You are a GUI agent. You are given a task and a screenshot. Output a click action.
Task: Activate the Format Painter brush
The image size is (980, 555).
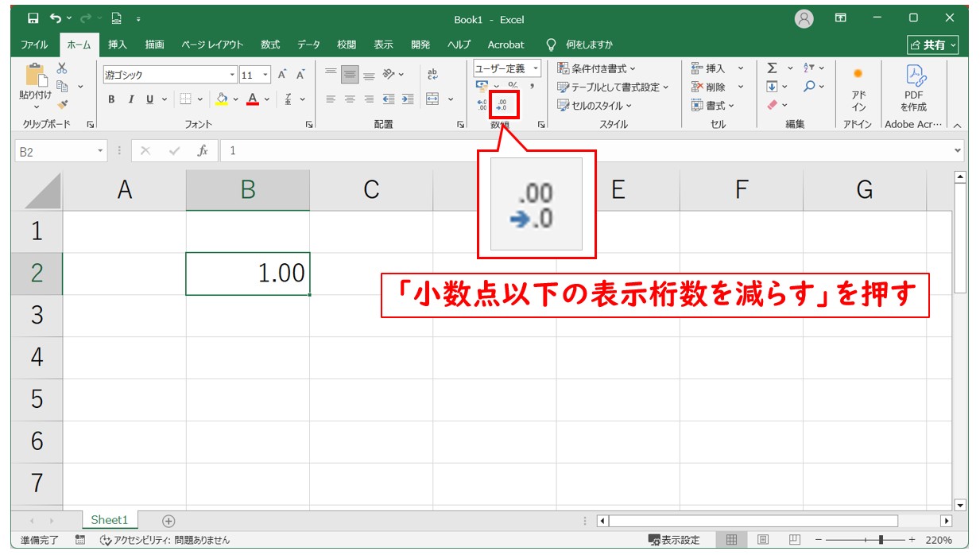[x=62, y=103]
